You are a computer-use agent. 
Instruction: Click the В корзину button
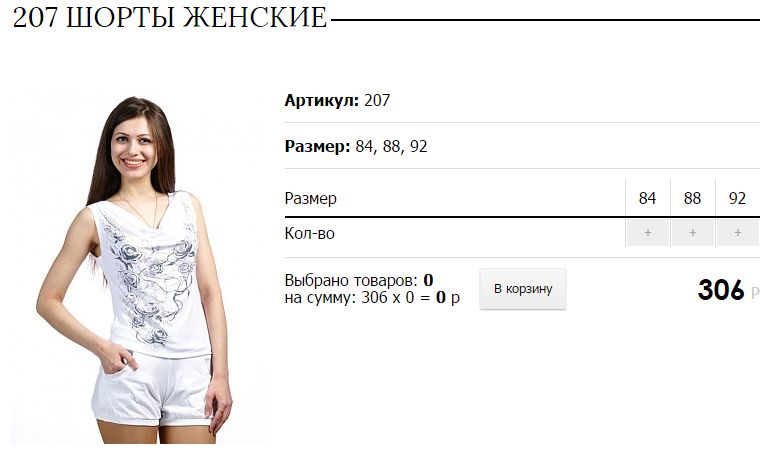point(523,289)
